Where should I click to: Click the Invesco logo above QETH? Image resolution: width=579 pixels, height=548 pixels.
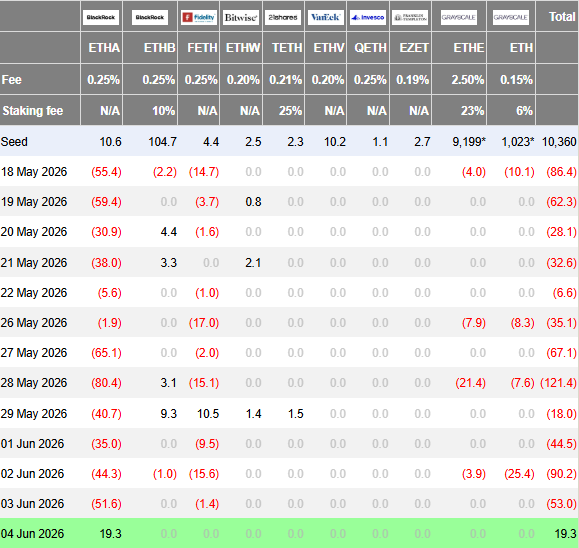368,17
